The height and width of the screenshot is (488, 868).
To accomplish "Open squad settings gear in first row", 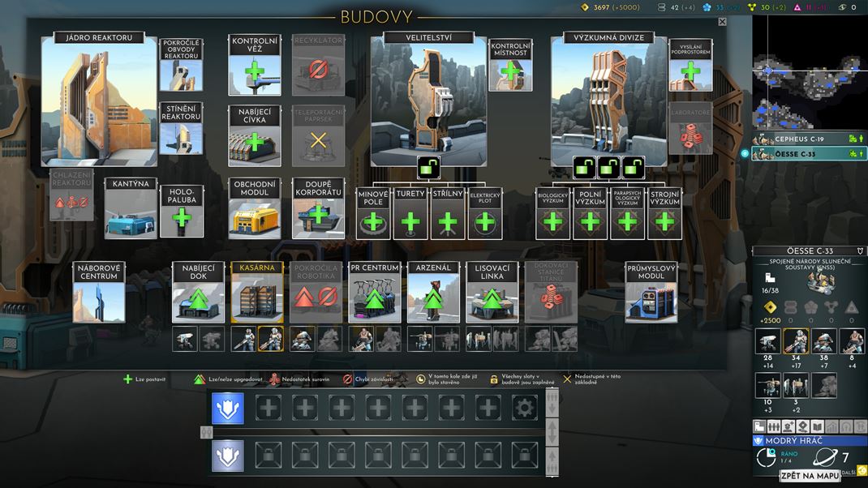I will pos(524,408).
